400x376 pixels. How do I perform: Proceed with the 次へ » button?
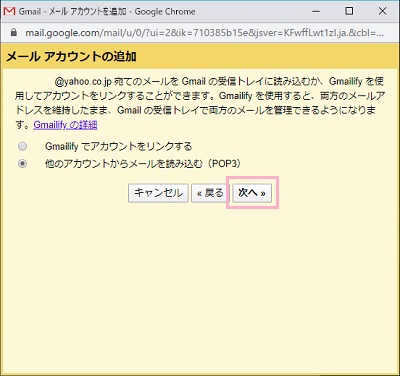[x=252, y=193]
